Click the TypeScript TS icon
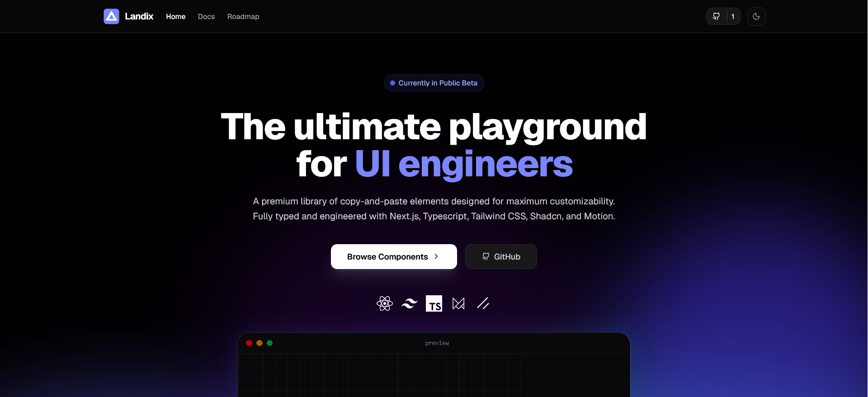The width and height of the screenshot is (868, 397). 434,303
